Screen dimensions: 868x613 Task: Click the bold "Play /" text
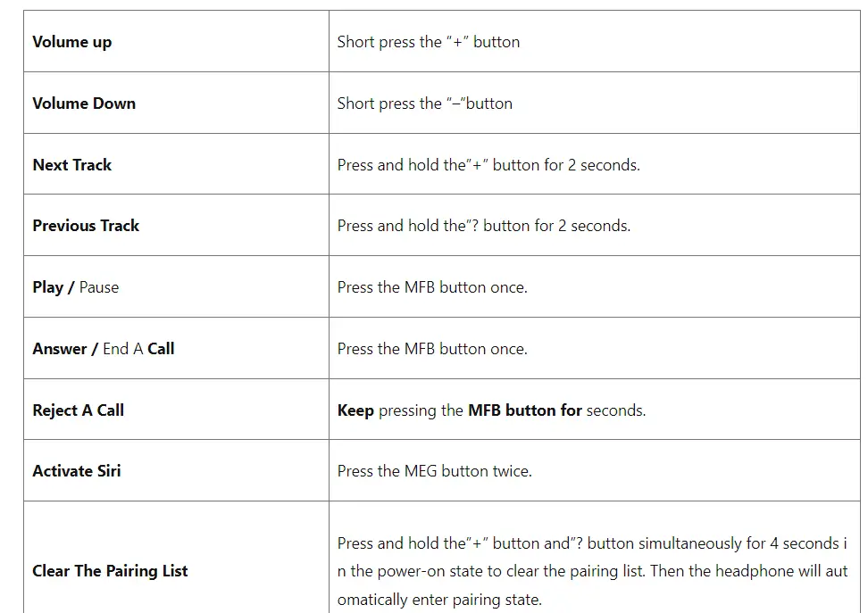pos(54,287)
